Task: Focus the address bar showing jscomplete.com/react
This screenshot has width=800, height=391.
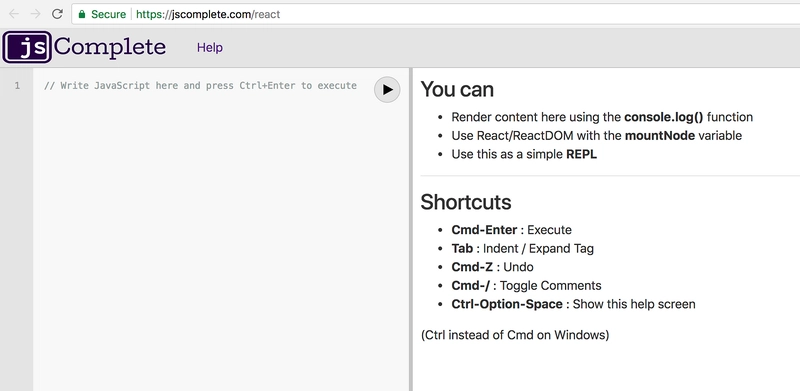Action: coord(436,14)
